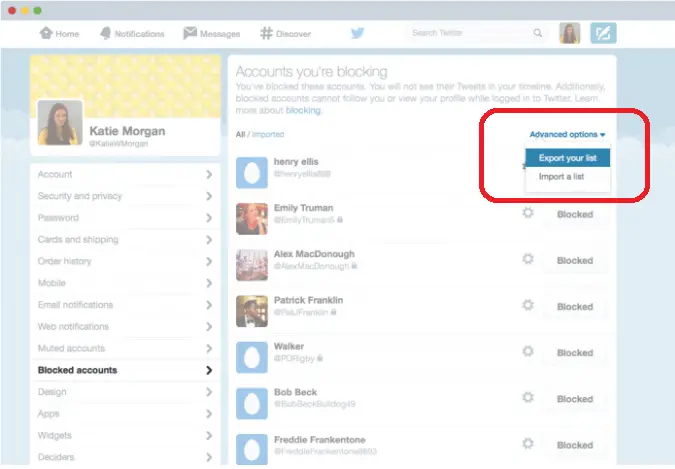675x469 pixels.
Task: Open Cards and shipping settings
Action: click(125, 239)
